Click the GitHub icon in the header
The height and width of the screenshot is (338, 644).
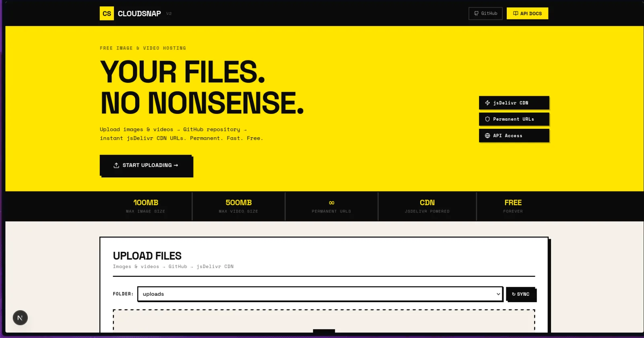476,13
